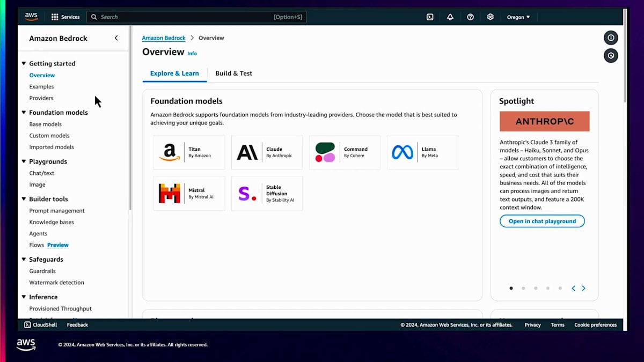Open Provisioned Throughput
This screenshot has width=644, height=362.
tap(60, 309)
